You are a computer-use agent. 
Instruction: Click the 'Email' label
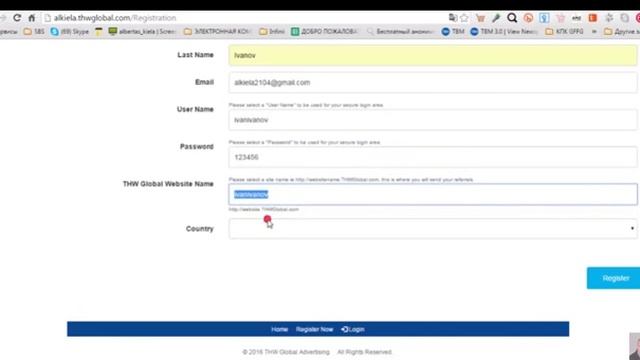pos(204,82)
